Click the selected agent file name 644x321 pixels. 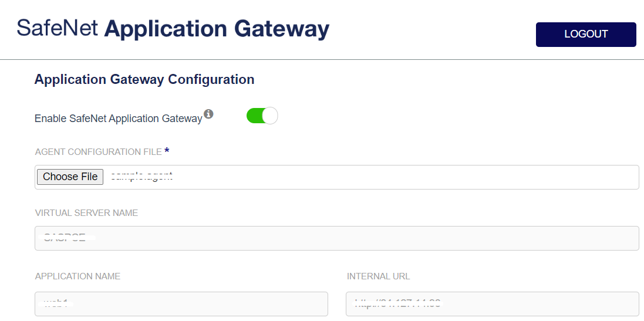click(x=141, y=177)
